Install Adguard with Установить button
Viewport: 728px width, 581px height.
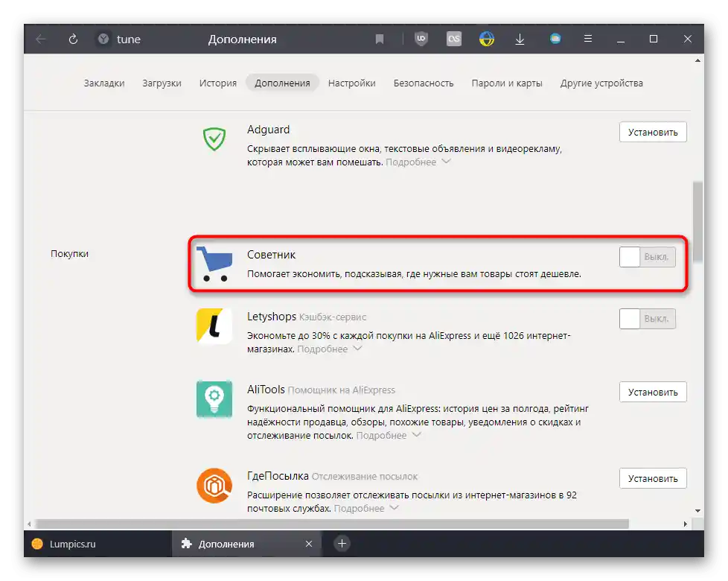point(653,133)
